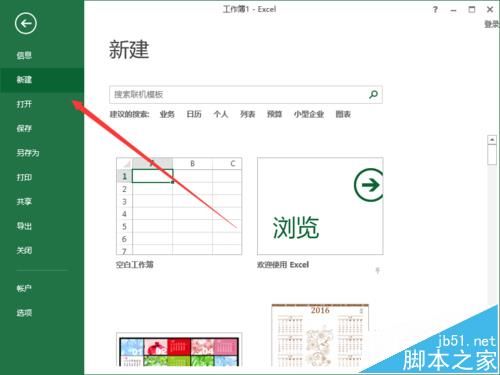The height and width of the screenshot is (375, 500).
Task: Search suggested term 个人
Action: click(x=221, y=114)
